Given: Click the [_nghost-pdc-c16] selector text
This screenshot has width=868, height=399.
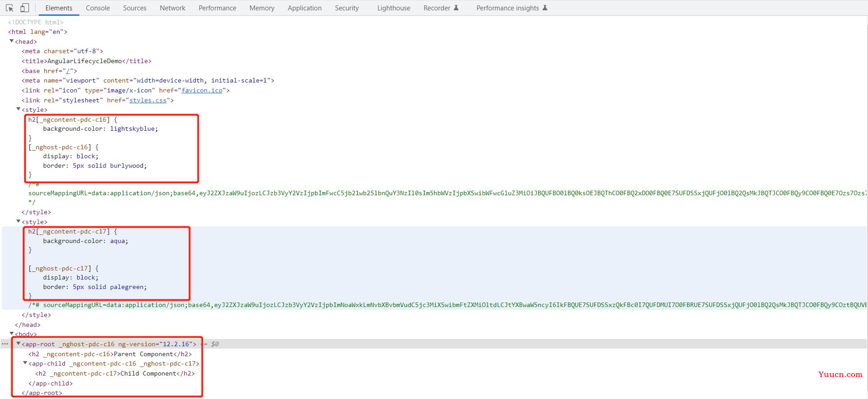Looking at the screenshot, I should [60, 147].
